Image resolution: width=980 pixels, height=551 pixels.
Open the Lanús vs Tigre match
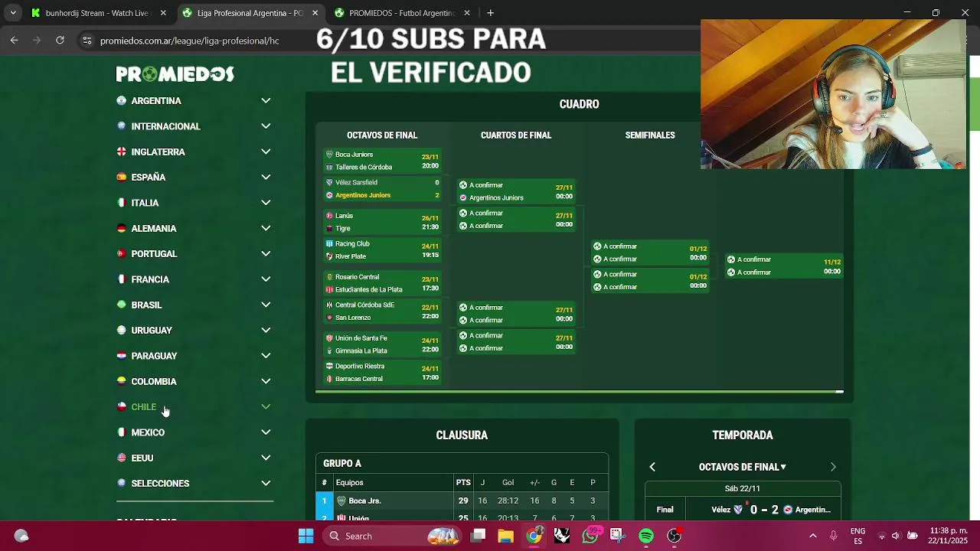(x=382, y=222)
